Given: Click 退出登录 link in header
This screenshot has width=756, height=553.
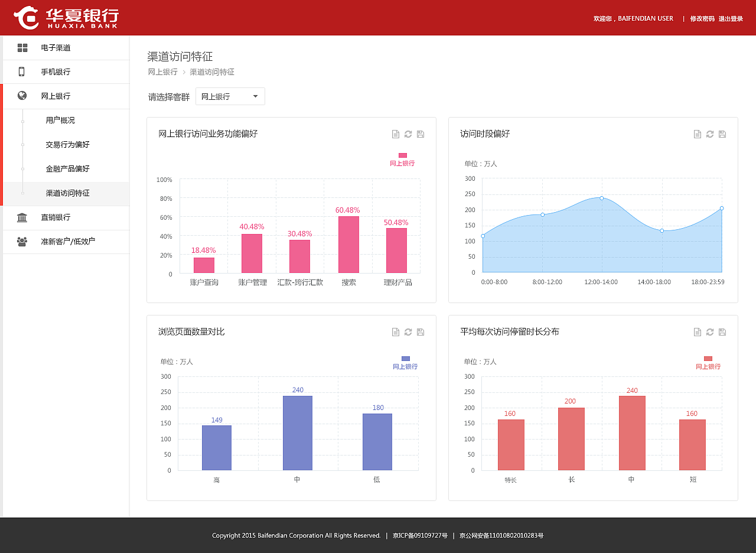Looking at the screenshot, I should 731,18.
